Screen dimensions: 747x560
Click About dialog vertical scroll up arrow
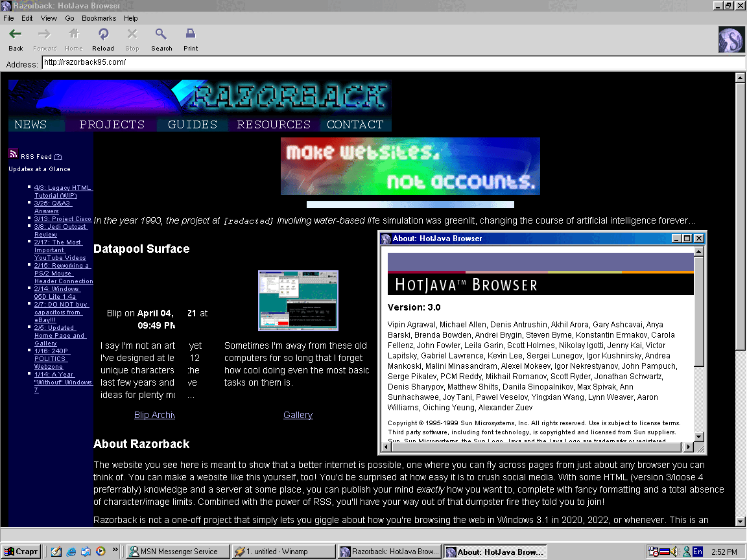pos(698,251)
